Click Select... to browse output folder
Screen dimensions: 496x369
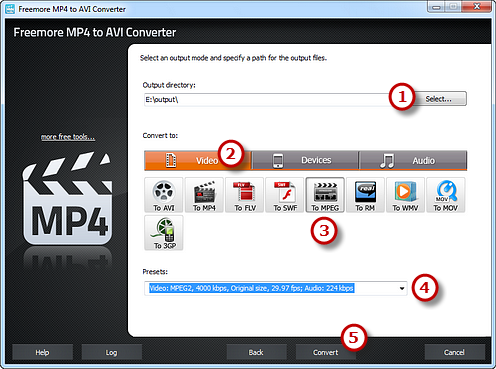click(438, 99)
